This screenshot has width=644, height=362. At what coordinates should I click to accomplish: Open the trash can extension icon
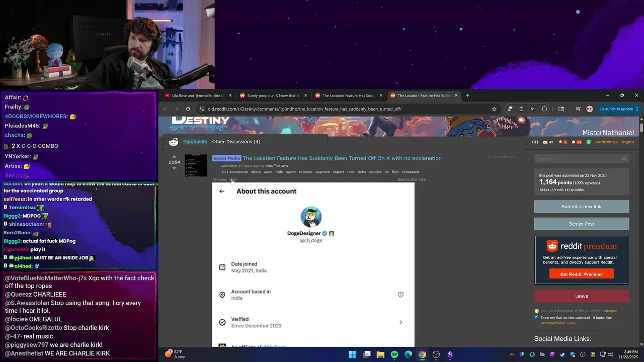pos(521,109)
